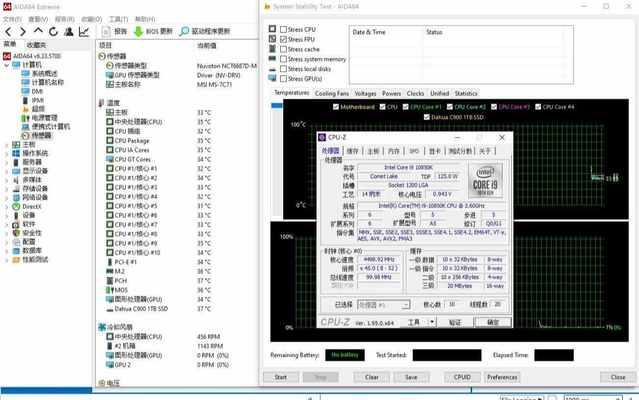639x400 pixels.
Task: Click the magnifier 驱动程序更新 icon
Action: click(x=184, y=31)
